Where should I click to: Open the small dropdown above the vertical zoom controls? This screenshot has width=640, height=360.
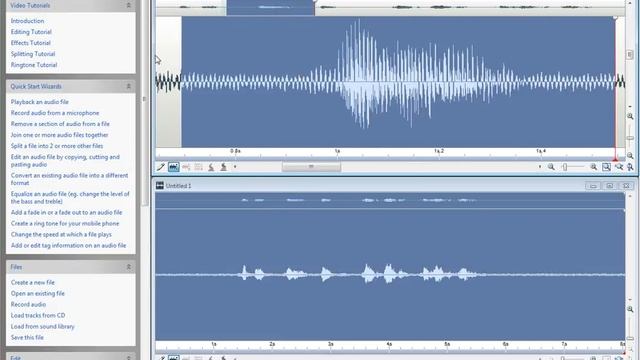630,107
